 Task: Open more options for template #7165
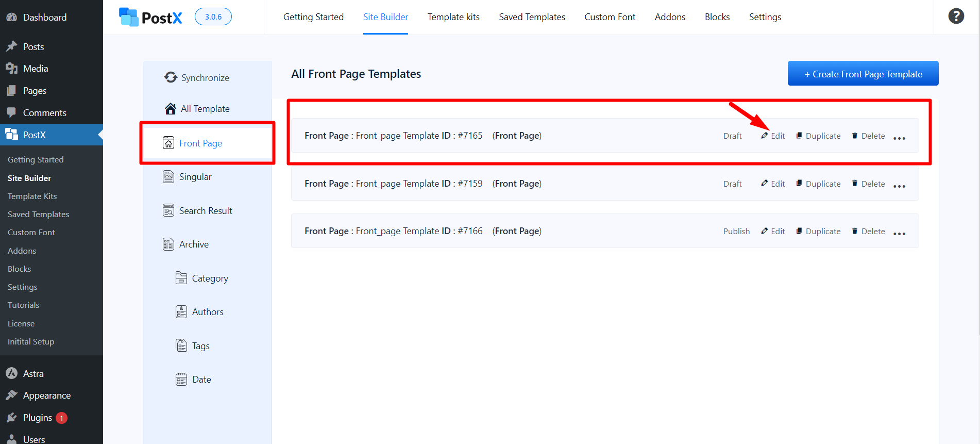click(899, 138)
